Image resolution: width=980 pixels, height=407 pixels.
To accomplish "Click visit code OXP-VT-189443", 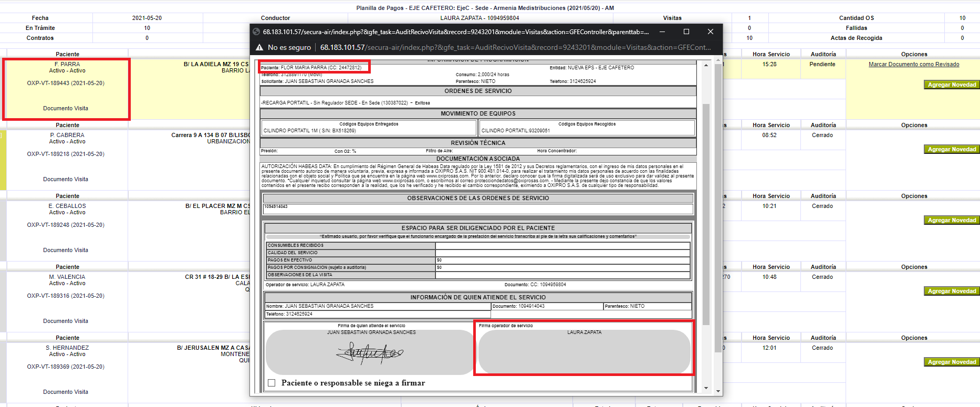I will (x=66, y=83).
